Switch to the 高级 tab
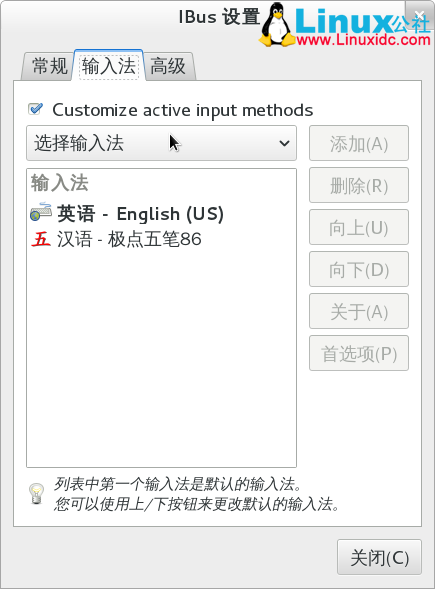Viewport: 435px width, 589px height. [168, 66]
